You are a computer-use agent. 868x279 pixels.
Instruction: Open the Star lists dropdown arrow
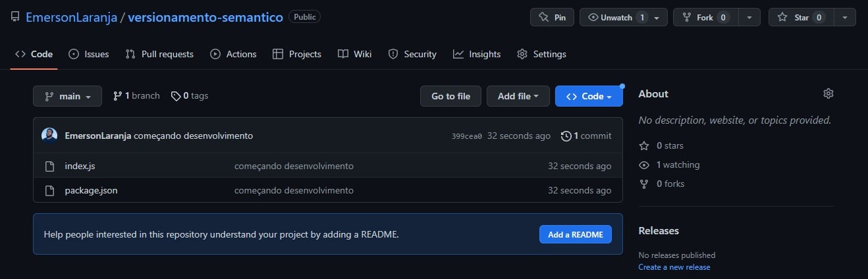tap(845, 17)
